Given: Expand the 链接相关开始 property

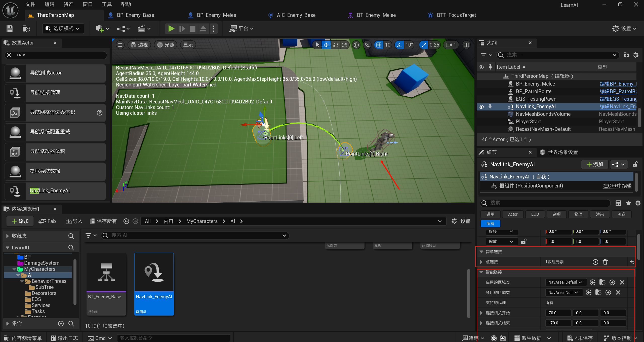Looking at the screenshot, I should [x=481, y=313].
